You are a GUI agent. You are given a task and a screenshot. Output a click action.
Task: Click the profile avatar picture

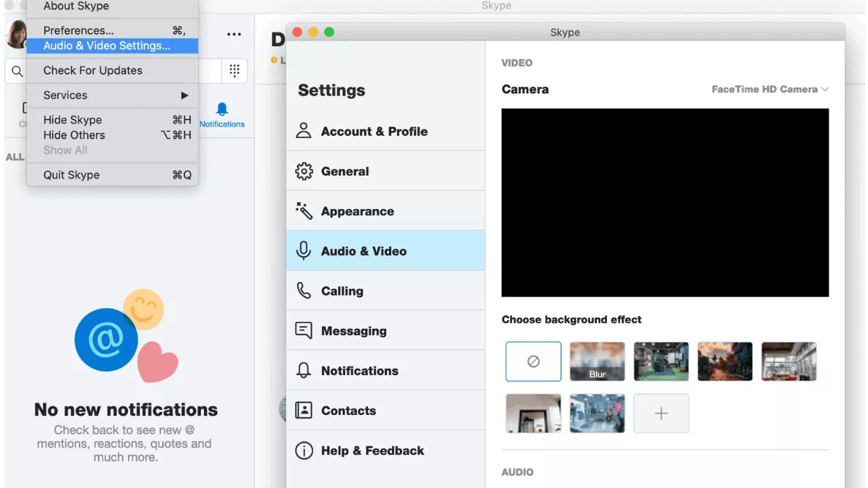[x=17, y=34]
